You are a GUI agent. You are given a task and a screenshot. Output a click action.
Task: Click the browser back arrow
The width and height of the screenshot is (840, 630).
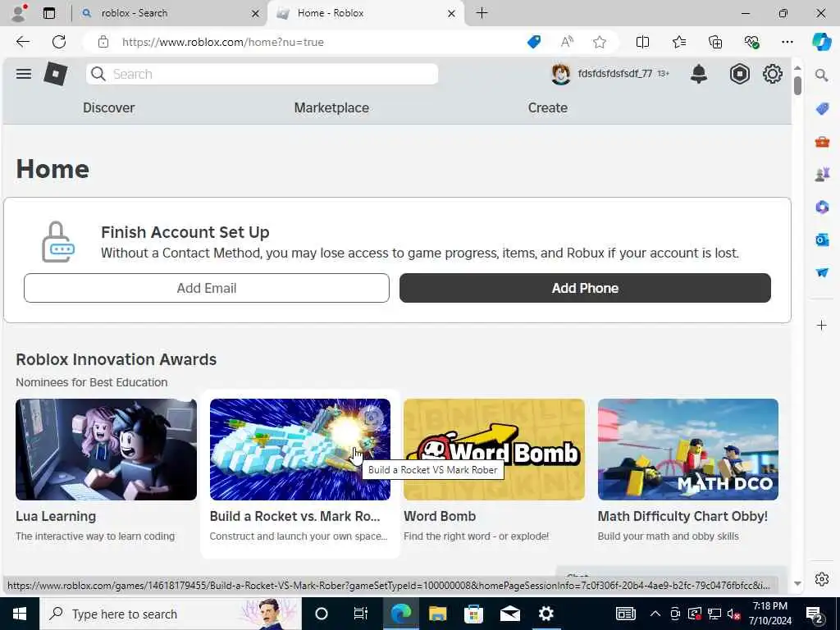point(22,42)
